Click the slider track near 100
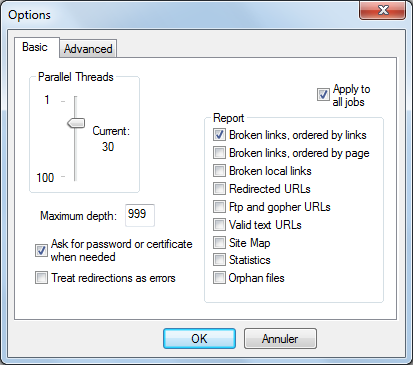Image resolution: width=413 pixels, height=365 pixels. [75, 176]
